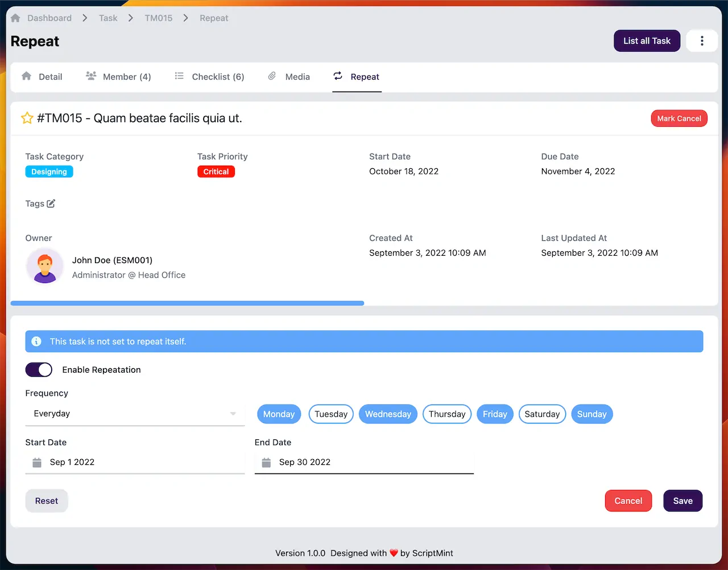Switch to the Detail tab
The image size is (728, 570).
point(42,77)
